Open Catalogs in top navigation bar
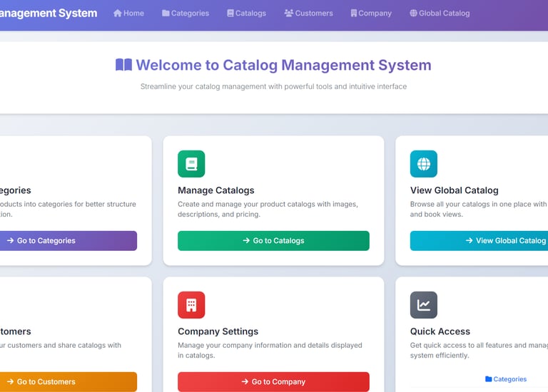Image resolution: width=548 pixels, height=392 pixels. click(246, 14)
